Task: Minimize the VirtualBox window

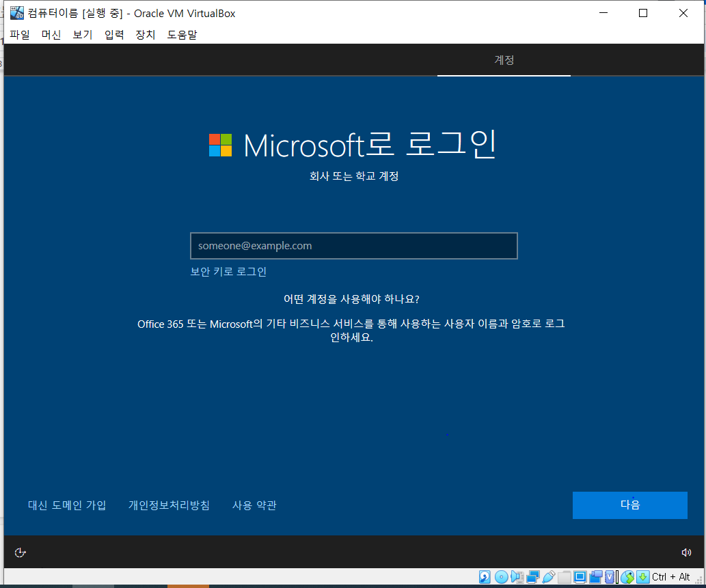Action: click(603, 13)
